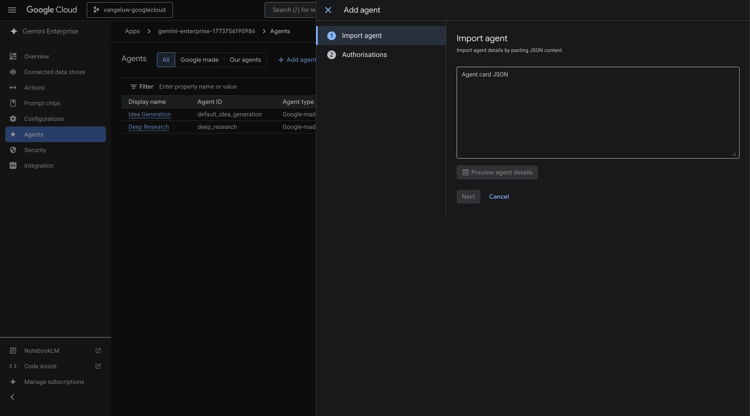Collapse the left sidebar with chevron
This screenshot has width=750, height=416.
(x=12, y=397)
